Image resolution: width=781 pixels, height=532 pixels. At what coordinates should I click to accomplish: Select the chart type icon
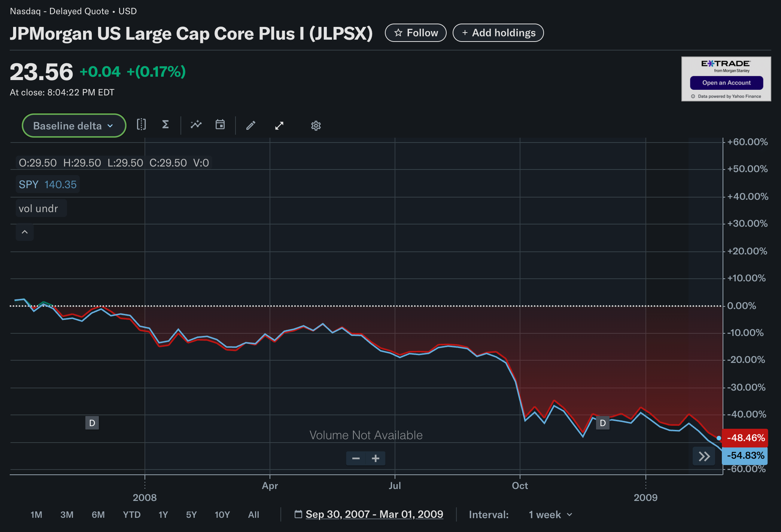coord(142,125)
